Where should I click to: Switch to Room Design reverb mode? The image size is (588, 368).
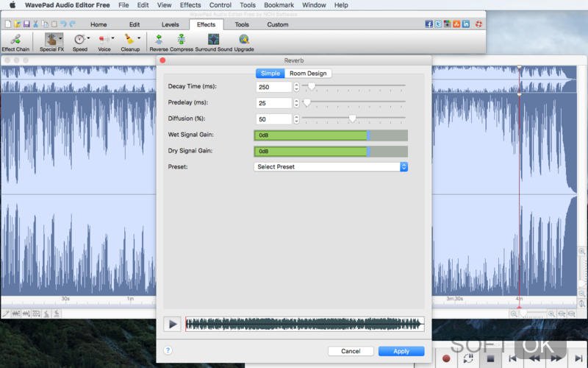tap(308, 73)
